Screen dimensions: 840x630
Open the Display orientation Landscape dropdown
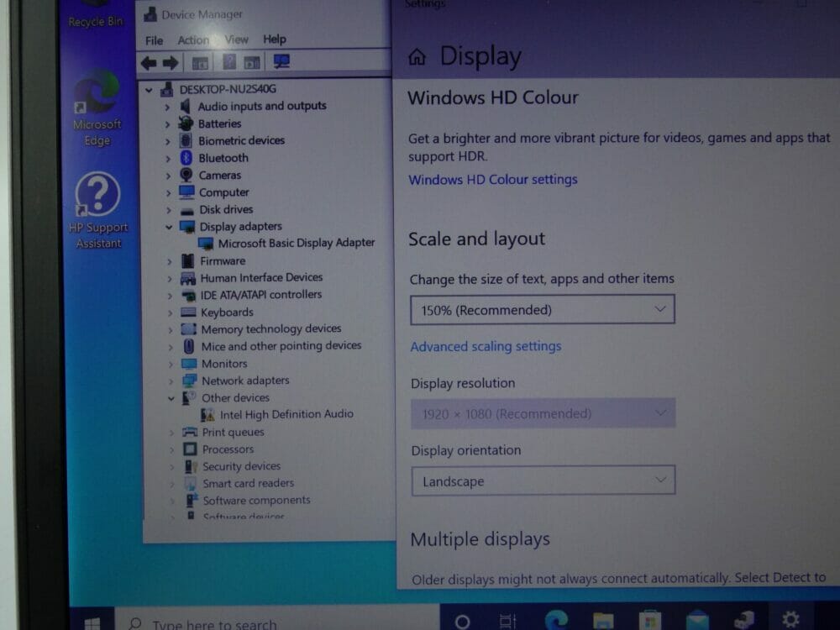pos(543,480)
